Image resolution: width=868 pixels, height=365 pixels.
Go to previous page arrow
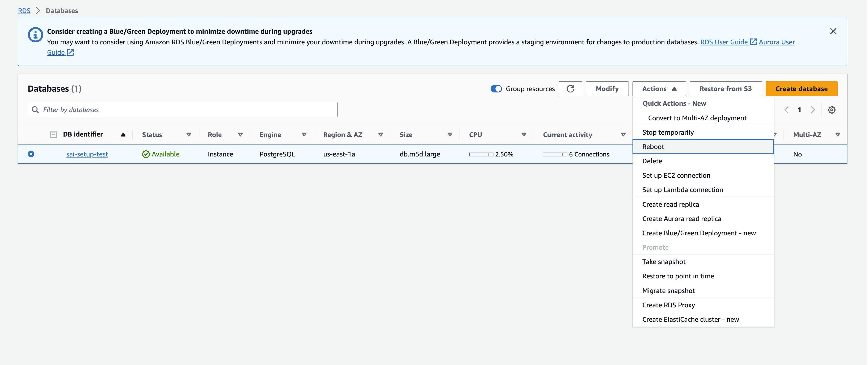pyautogui.click(x=786, y=110)
